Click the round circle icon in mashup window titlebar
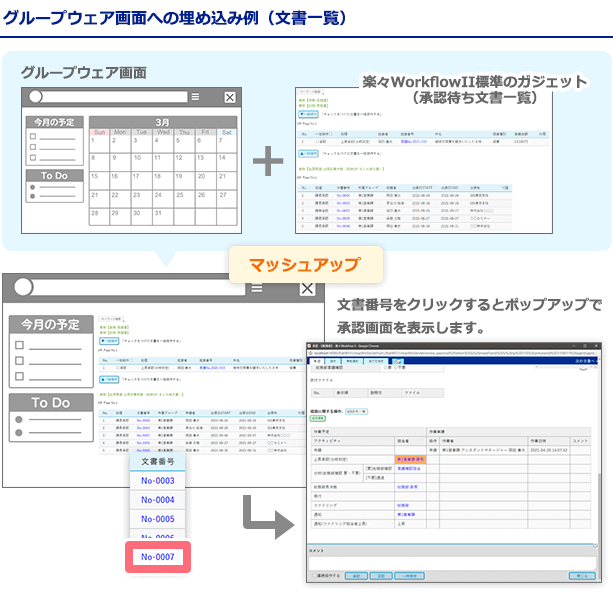 click(23, 287)
